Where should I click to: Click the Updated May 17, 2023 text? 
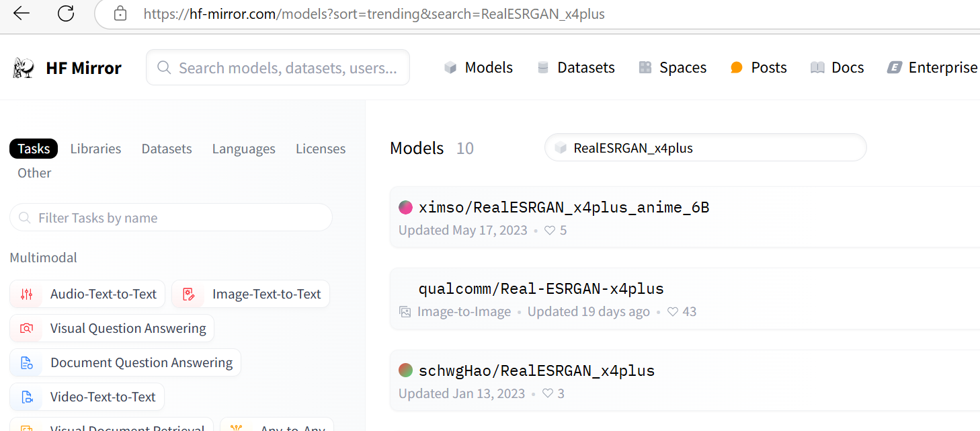[x=463, y=231]
